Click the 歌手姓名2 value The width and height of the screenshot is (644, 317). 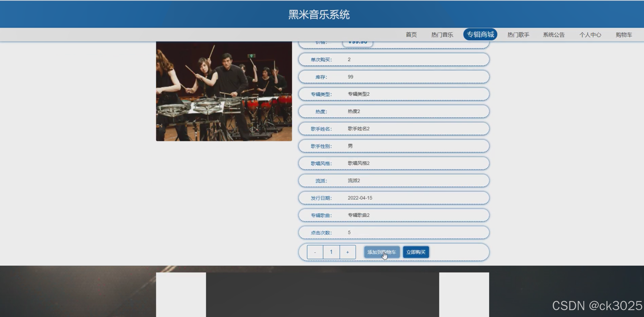click(359, 129)
